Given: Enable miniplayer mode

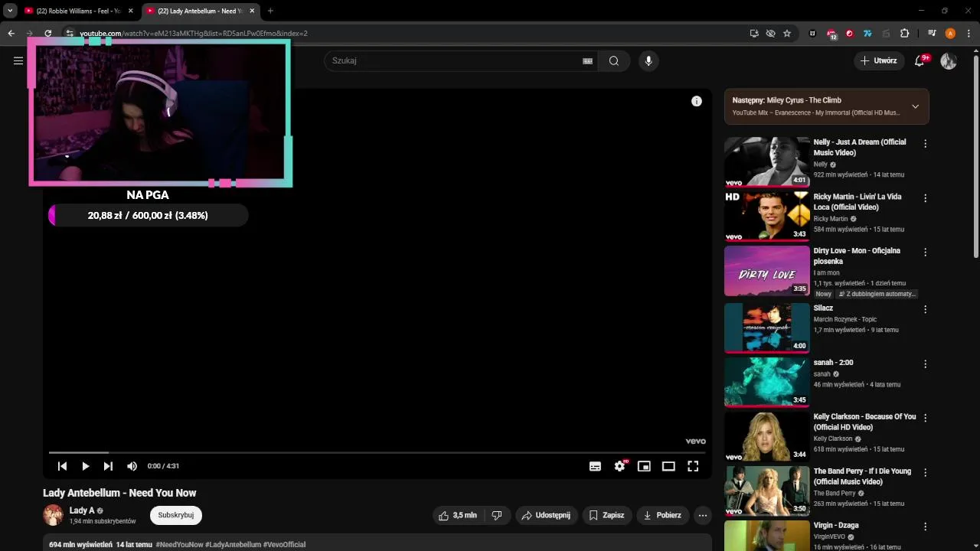Looking at the screenshot, I should (x=644, y=466).
